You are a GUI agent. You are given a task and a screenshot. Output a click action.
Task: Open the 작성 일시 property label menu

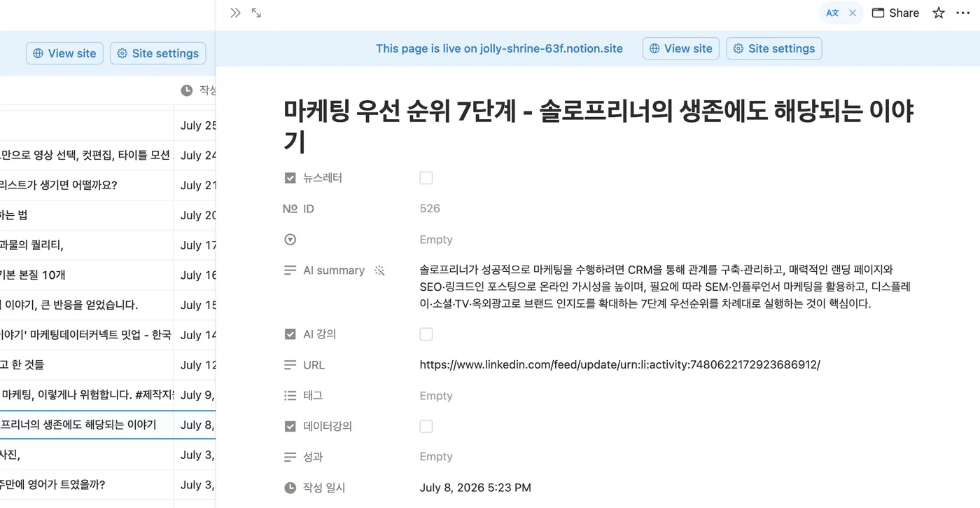[x=324, y=488]
